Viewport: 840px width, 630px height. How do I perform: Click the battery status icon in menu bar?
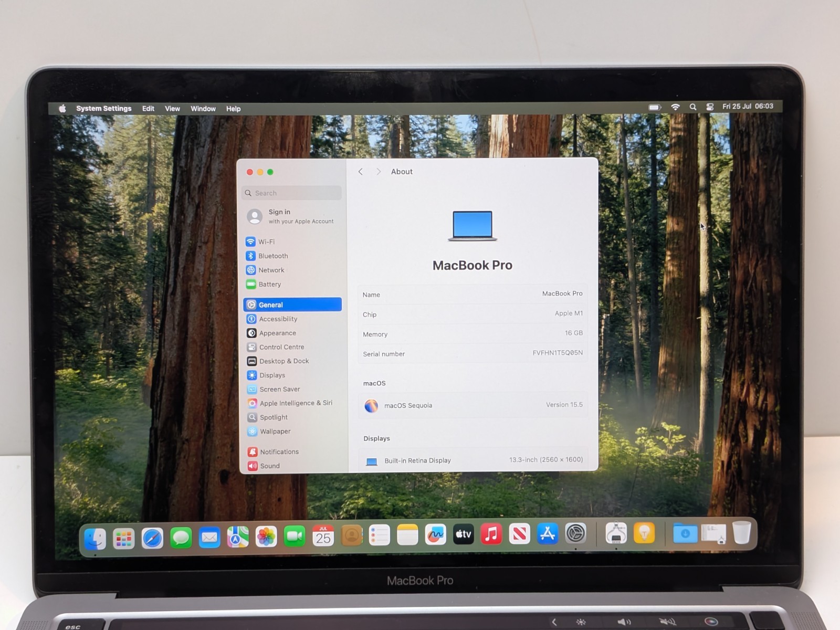pos(655,107)
